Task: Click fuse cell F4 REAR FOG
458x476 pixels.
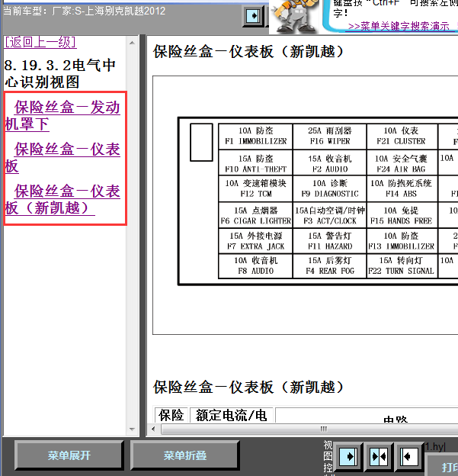Action: tap(330, 265)
